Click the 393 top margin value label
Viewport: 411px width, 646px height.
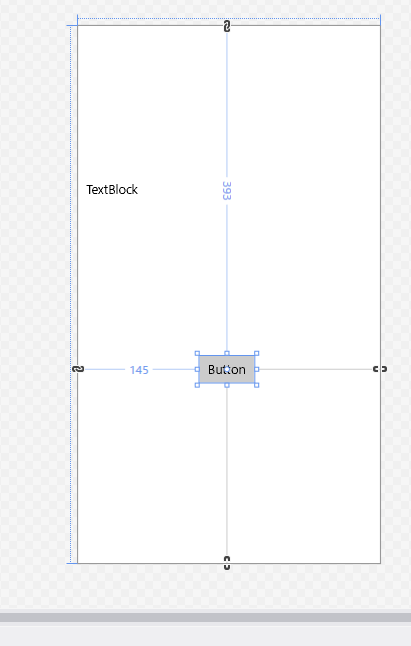[x=227, y=191]
